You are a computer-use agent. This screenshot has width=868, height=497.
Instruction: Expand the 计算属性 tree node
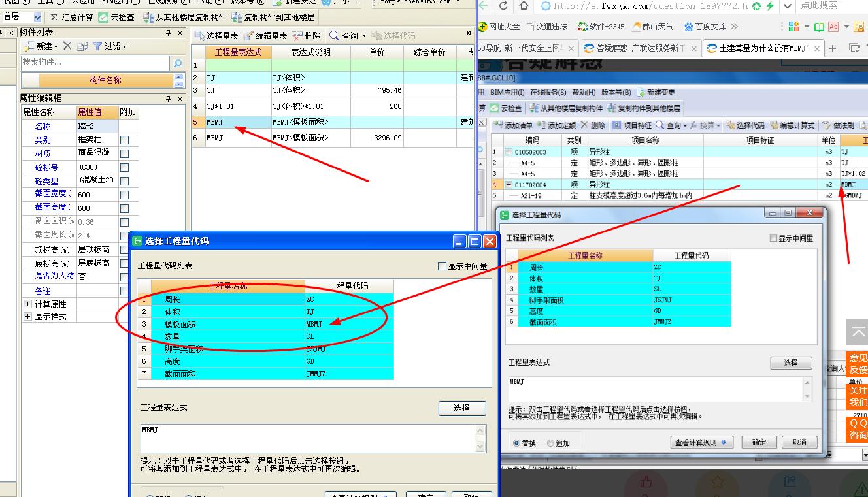27,304
